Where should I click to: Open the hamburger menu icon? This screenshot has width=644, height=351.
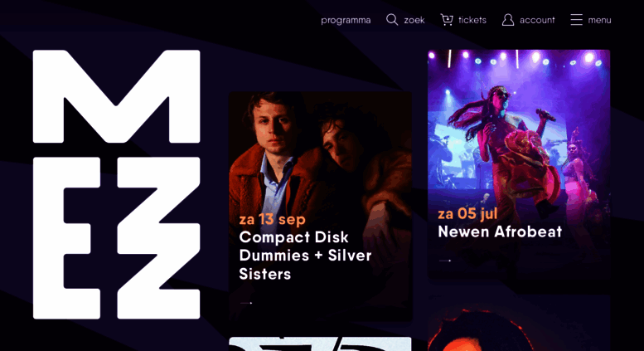point(576,20)
